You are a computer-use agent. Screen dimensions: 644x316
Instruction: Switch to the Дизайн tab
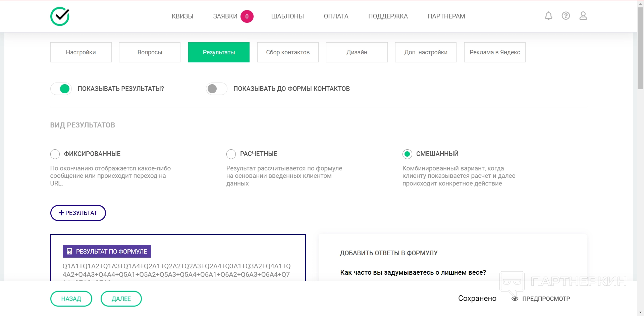(x=357, y=52)
